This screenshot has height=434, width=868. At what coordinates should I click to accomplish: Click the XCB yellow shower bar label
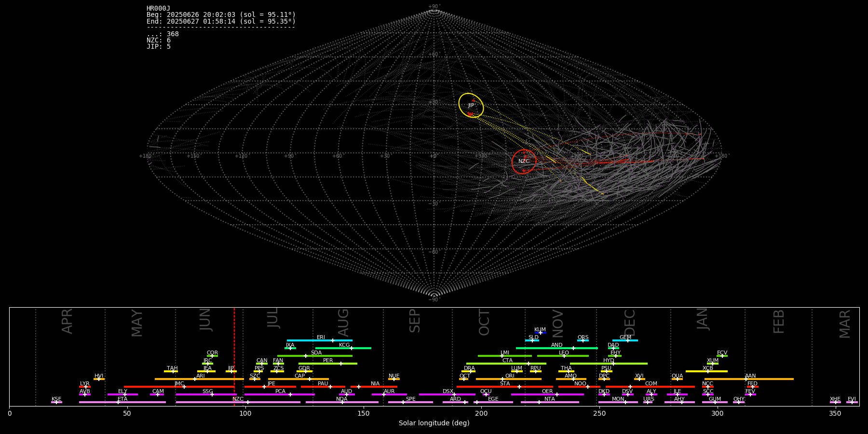708,368
